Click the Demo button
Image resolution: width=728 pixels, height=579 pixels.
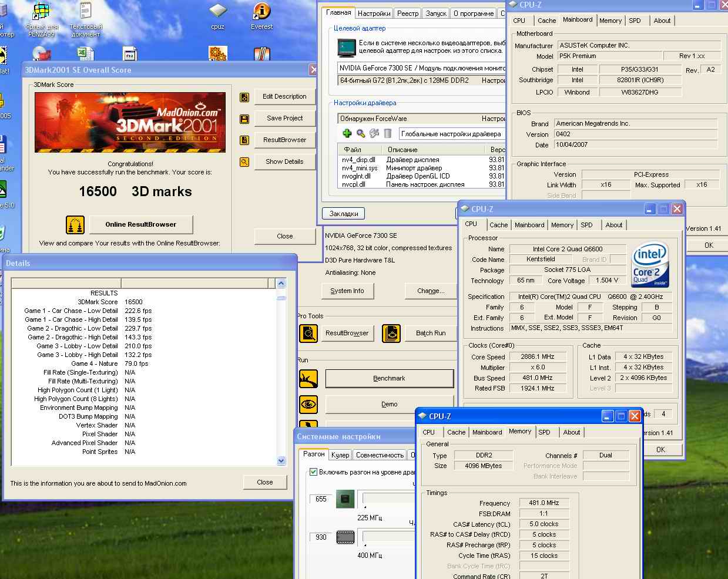pos(389,405)
